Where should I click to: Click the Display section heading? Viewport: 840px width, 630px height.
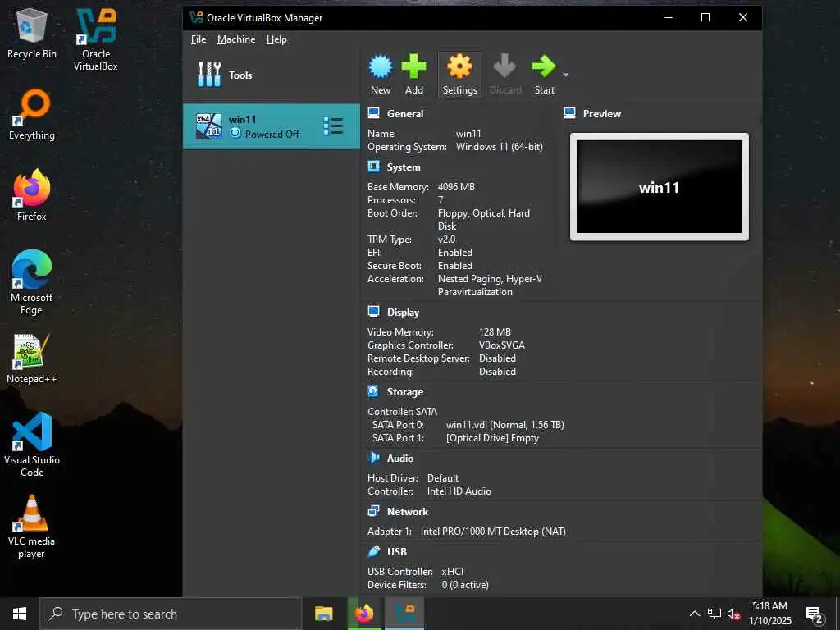click(x=403, y=313)
